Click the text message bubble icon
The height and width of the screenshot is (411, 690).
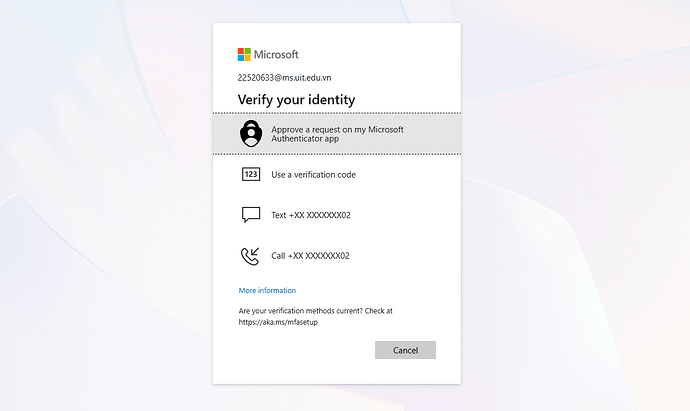[251, 215]
